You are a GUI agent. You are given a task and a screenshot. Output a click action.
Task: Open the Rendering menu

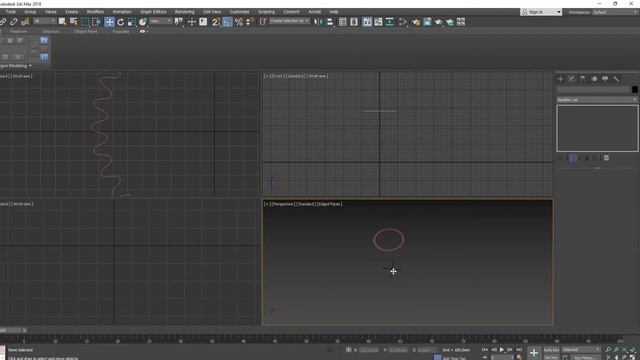pos(184,12)
